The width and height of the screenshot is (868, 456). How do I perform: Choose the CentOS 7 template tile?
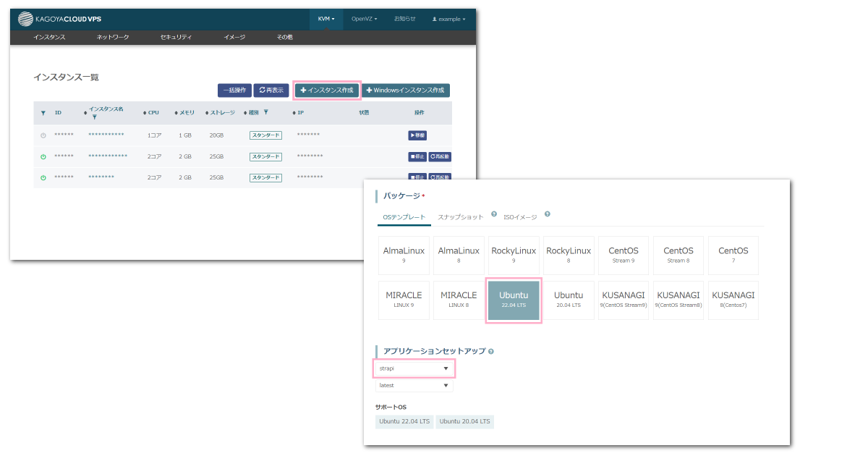(x=733, y=255)
